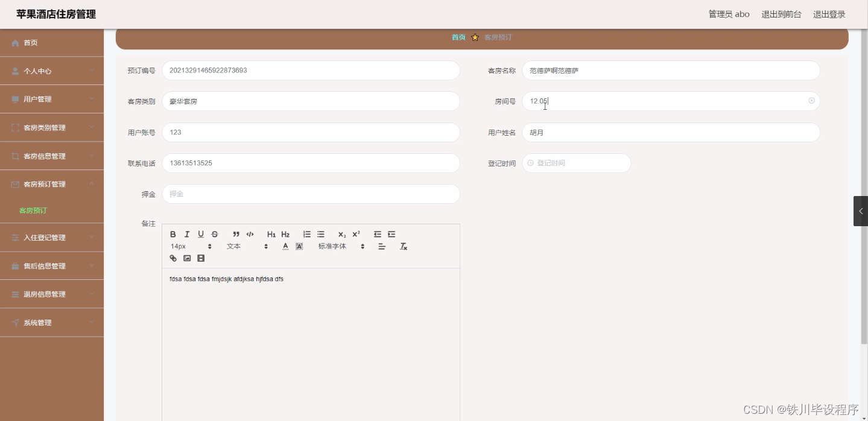This screenshot has width=868, height=421.
Task: Click 退出登录 in the header
Action: (x=829, y=14)
